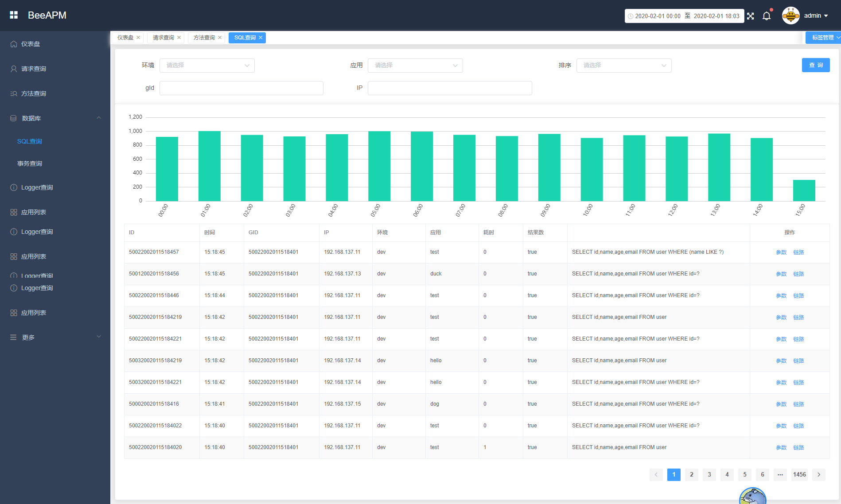Click the 05:00 bar in chart
The image size is (841, 504).
tap(379, 166)
